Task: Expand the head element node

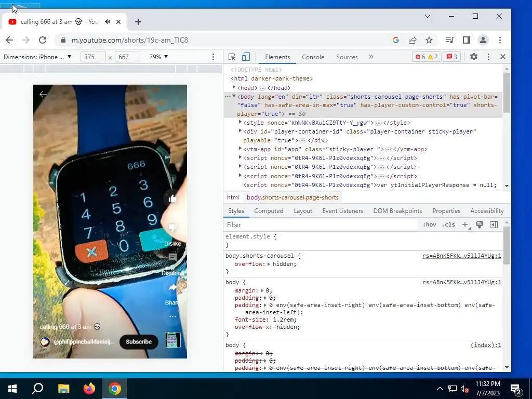Action: coord(234,87)
